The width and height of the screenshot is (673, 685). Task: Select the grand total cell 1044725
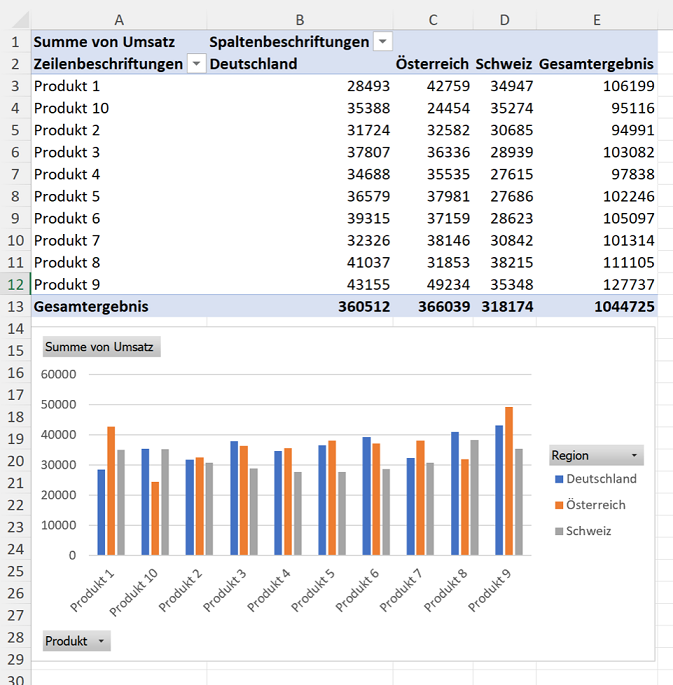tap(597, 306)
